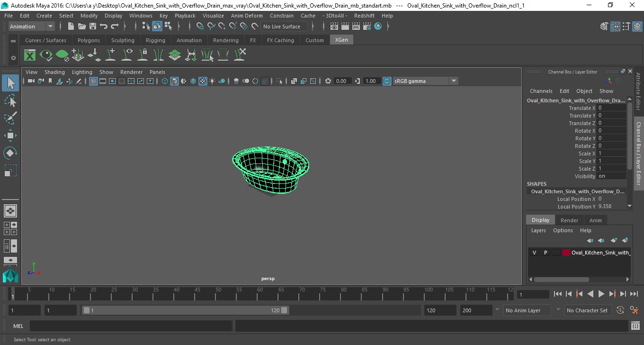Open the viewport Shading menu
The width and height of the screenshot is (644, 345).
pos(54,72)
